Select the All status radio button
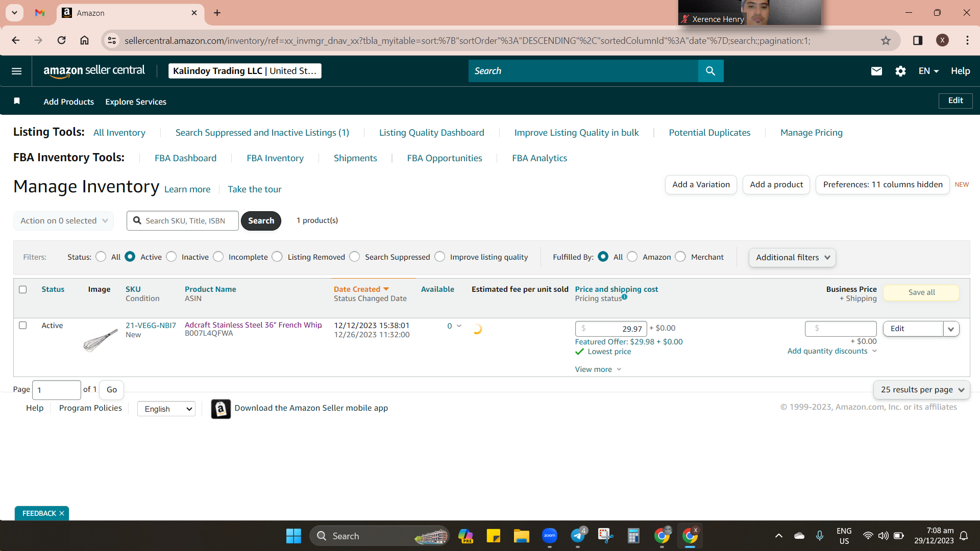This screenshot has width=980, height=551. [101, 257]
